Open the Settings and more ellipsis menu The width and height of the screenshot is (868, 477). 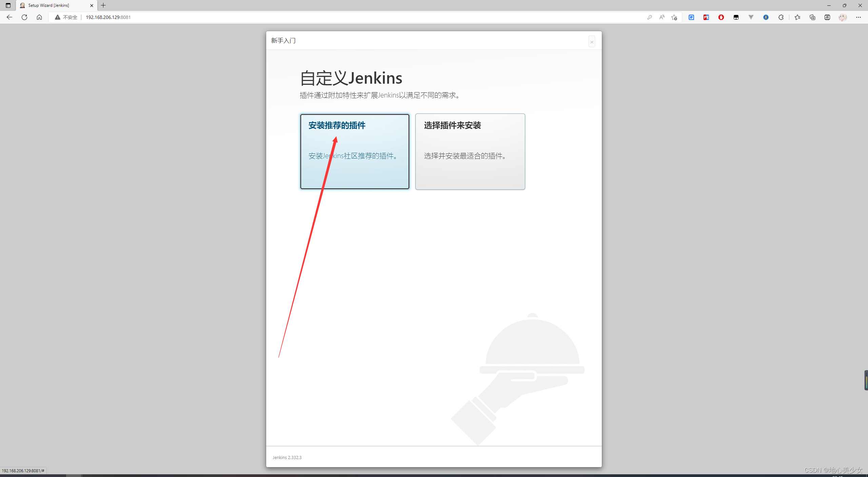coord(859,17)
